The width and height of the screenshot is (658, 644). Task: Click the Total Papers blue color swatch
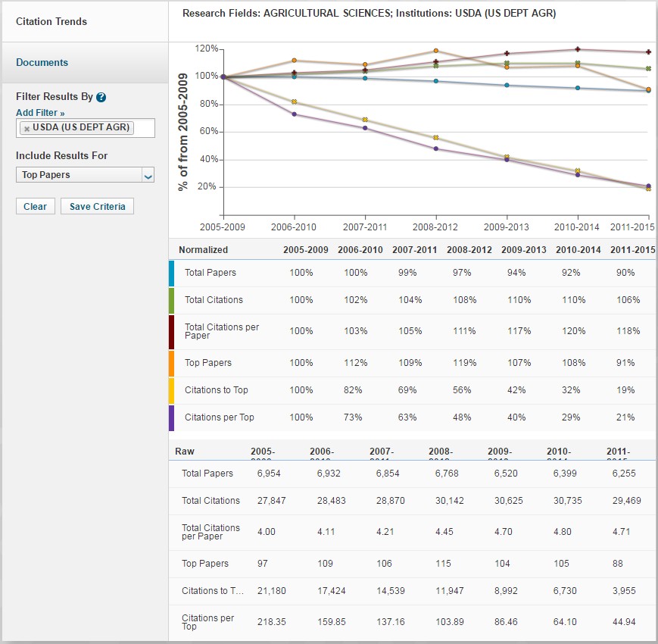click(171, 274)
